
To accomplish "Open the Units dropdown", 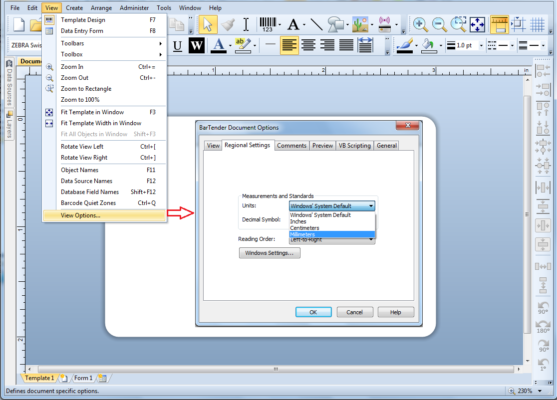I will 332,206.
